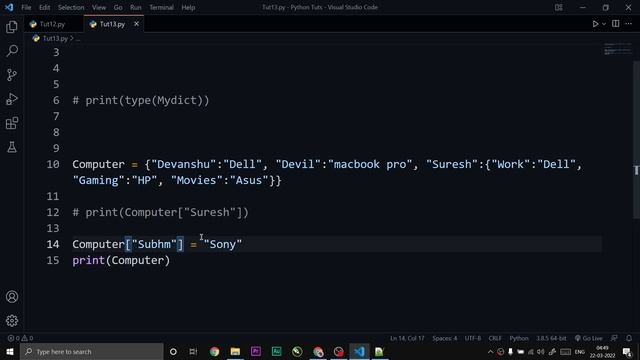This screenshot has height=360, width=640.
Task: Open the Manage gear settings icon
Action: click(12, 321)
